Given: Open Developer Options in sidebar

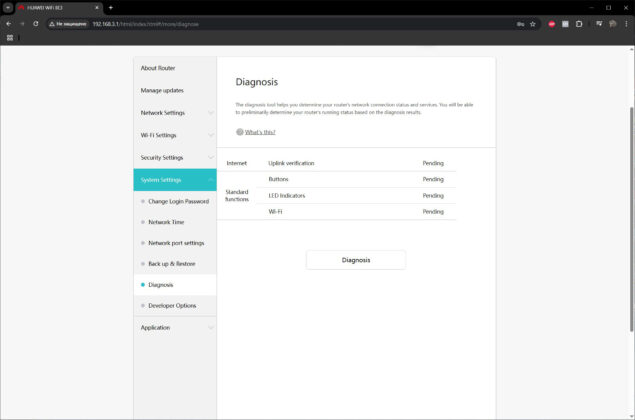Looking at the screenshot, I should pyautogui.click(x=172, y=305).
